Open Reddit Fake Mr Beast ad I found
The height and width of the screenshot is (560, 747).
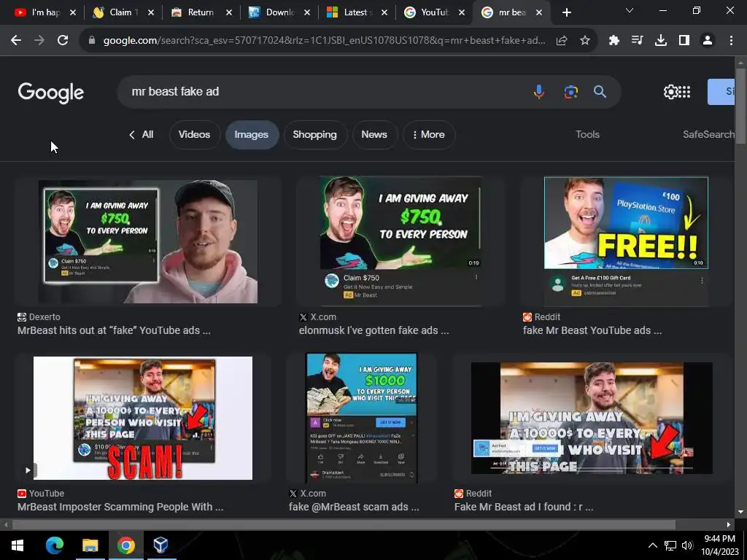524,507
